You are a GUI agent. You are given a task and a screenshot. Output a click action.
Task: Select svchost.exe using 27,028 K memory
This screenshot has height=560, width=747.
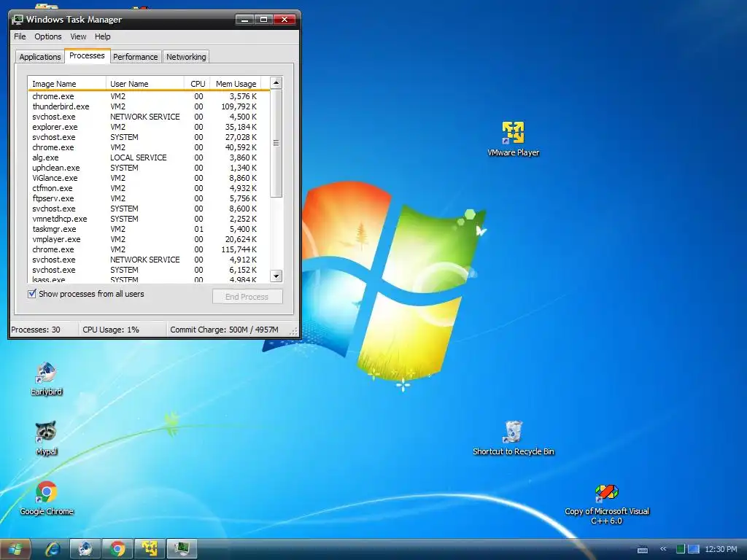[148, 137]
